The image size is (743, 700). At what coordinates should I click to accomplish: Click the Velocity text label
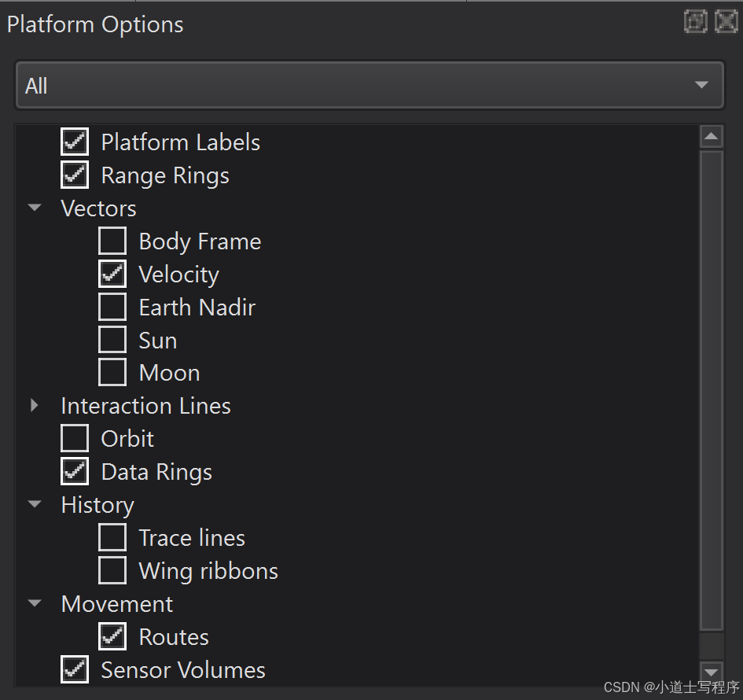(x=178, y=274)
